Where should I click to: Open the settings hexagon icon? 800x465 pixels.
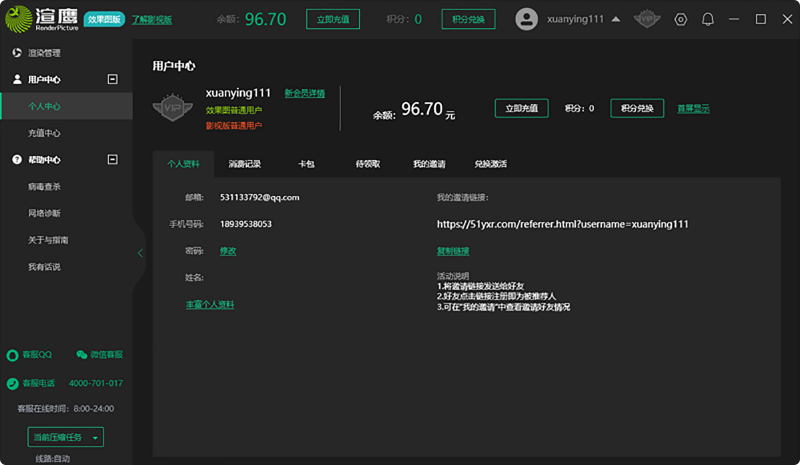point(681,19)
